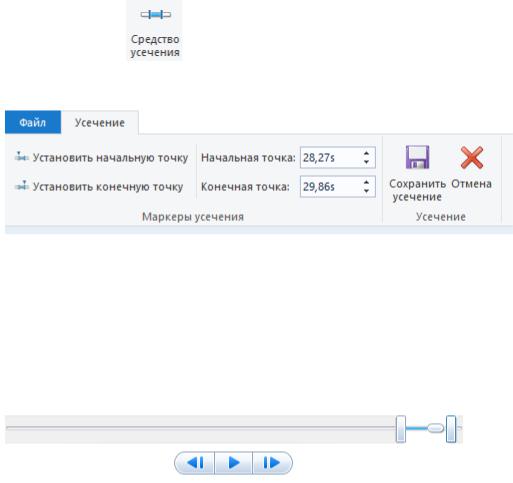
Task: Click the Маркеры усечения group label
Action: (193, 217)
